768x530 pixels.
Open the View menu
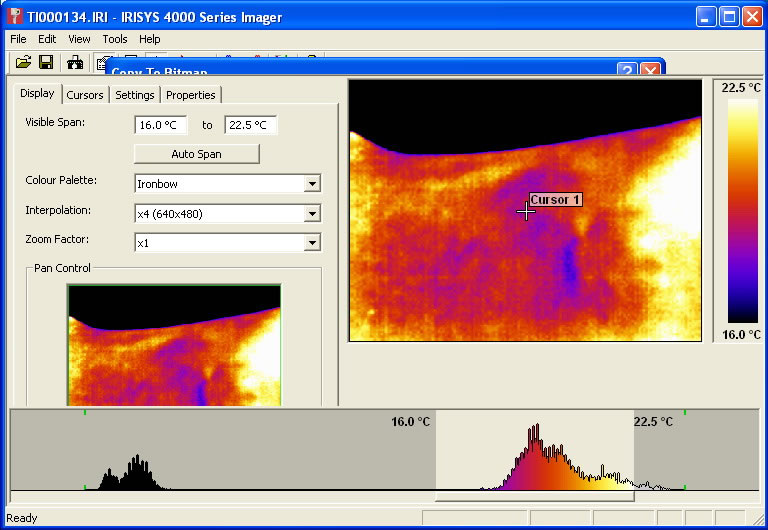79,39
